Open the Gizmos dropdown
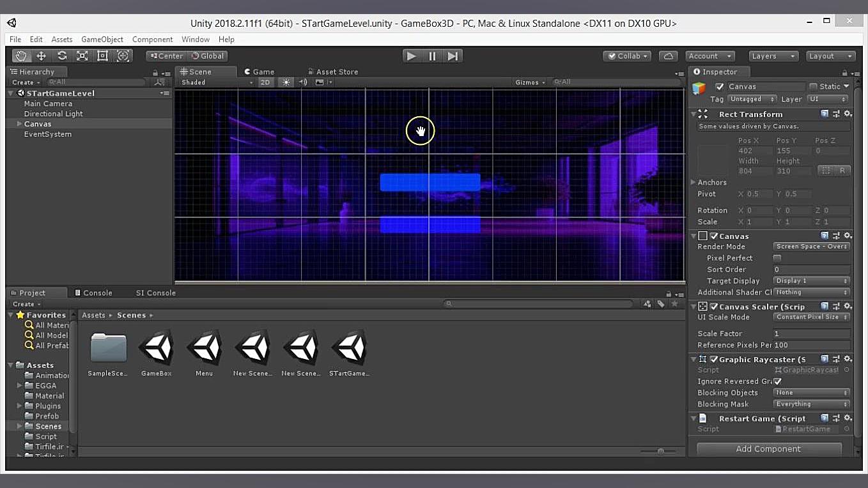This screenshot has height=488, width=868. 530,82
